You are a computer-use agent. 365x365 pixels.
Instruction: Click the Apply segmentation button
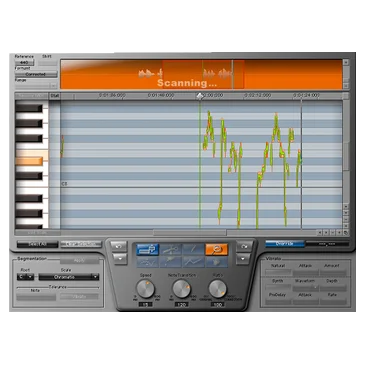point(79,260)
